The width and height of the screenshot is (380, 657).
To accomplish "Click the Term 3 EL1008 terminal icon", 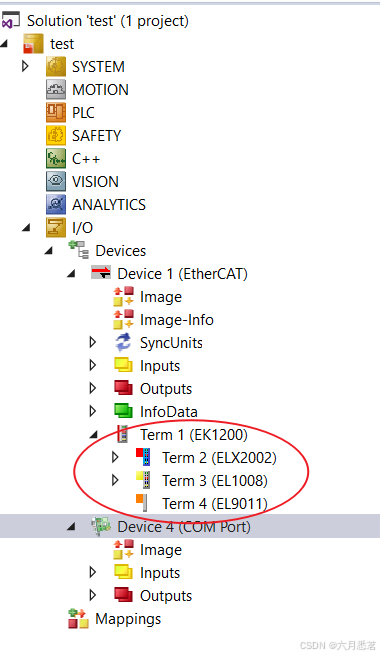I will (143, 480).
